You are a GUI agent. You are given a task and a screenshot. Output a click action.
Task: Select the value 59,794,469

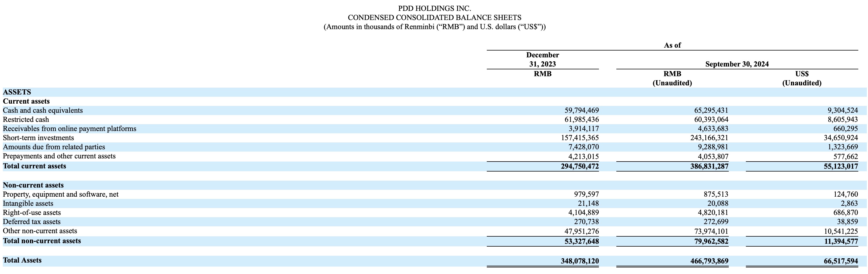click(x=582, y=110)
